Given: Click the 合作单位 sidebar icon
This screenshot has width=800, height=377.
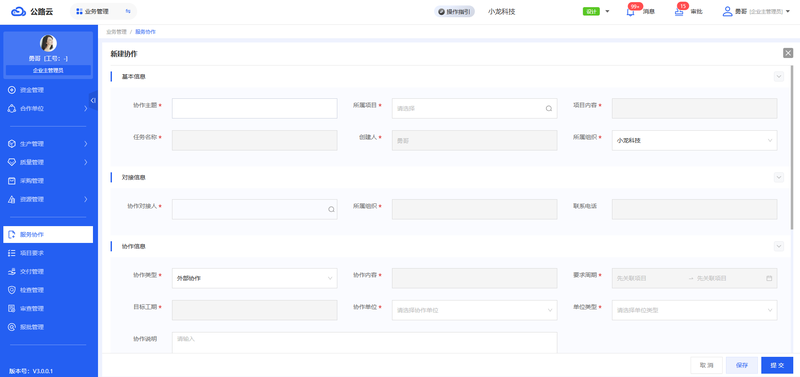Looking at the screenshot, I should 12,109.
